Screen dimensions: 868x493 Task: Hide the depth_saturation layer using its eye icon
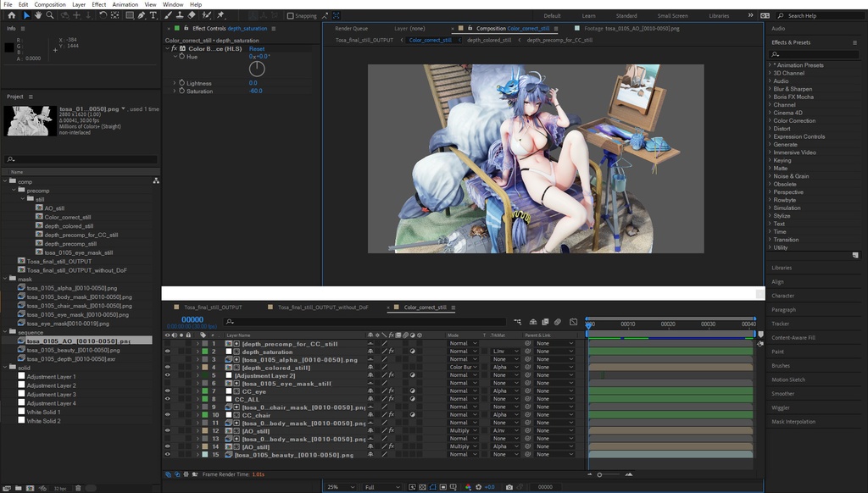pos(167,352)
